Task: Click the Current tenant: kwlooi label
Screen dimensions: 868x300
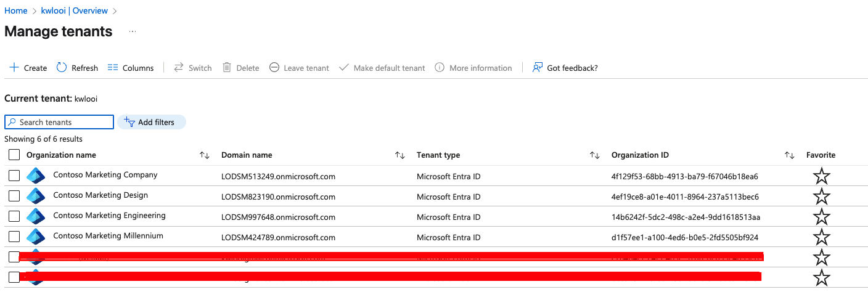Action: pyautogui.click(x=51, y=99)
